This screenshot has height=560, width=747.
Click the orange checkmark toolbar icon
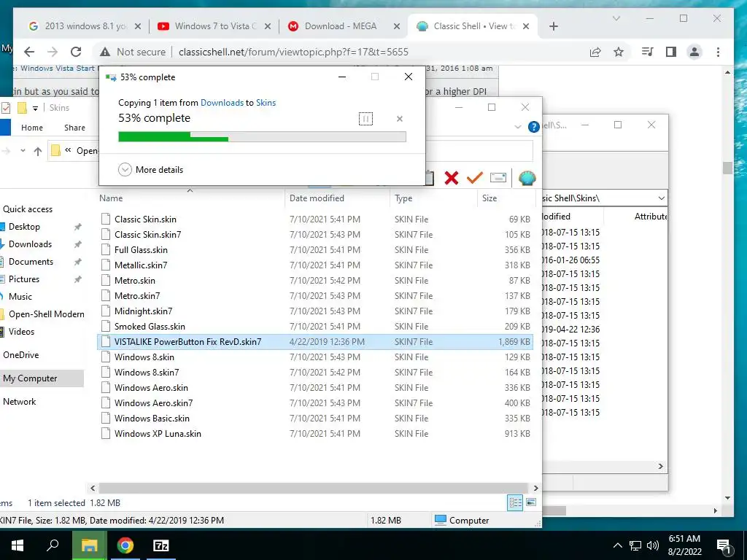(x=474, y=178)
